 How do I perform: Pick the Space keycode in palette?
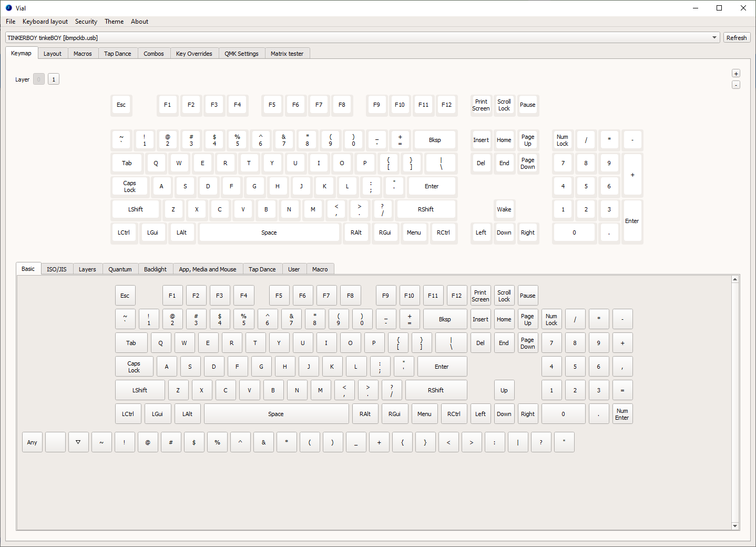pos(276,414)
